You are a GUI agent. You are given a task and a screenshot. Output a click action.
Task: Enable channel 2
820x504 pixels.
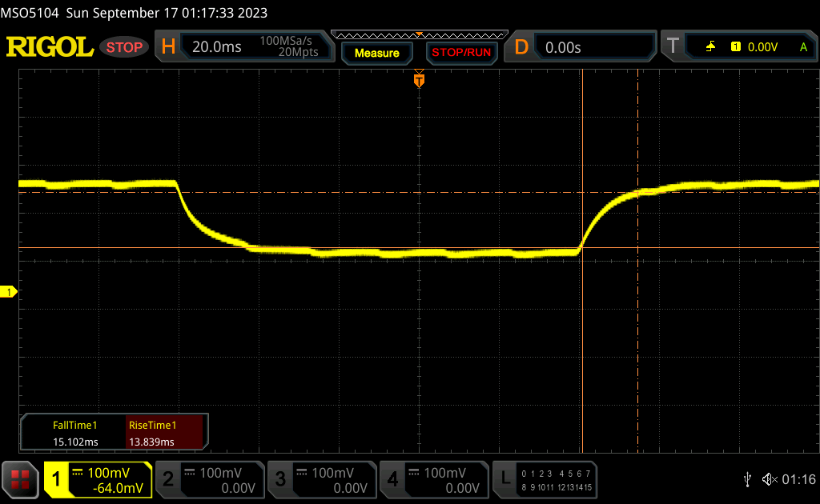[x=210, y=479]
